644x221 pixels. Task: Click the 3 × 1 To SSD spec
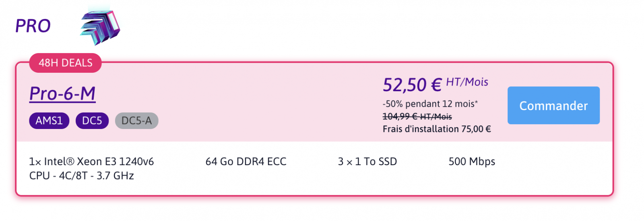tap(367, 162)
